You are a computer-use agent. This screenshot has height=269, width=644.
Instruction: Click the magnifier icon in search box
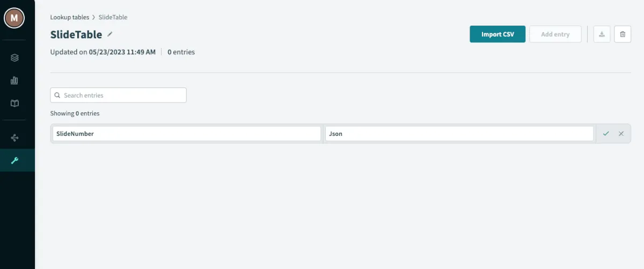pyautogui.click(x=57, y=96)
